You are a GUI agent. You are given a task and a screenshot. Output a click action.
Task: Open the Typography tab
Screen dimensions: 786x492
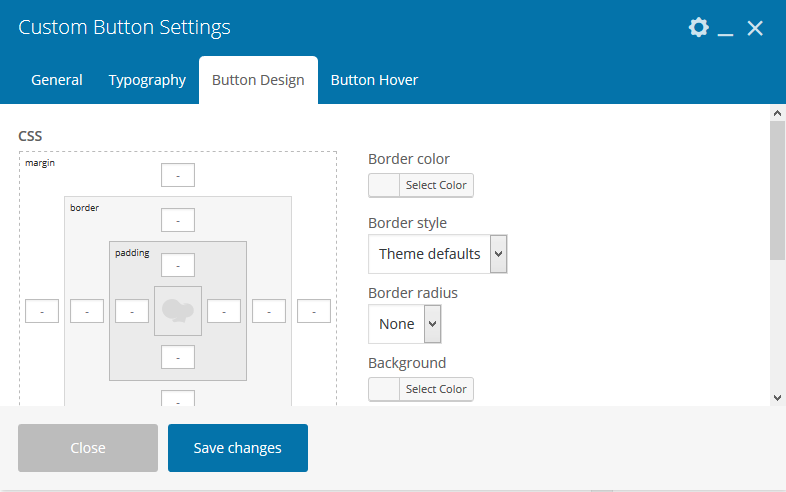(147, 80)
